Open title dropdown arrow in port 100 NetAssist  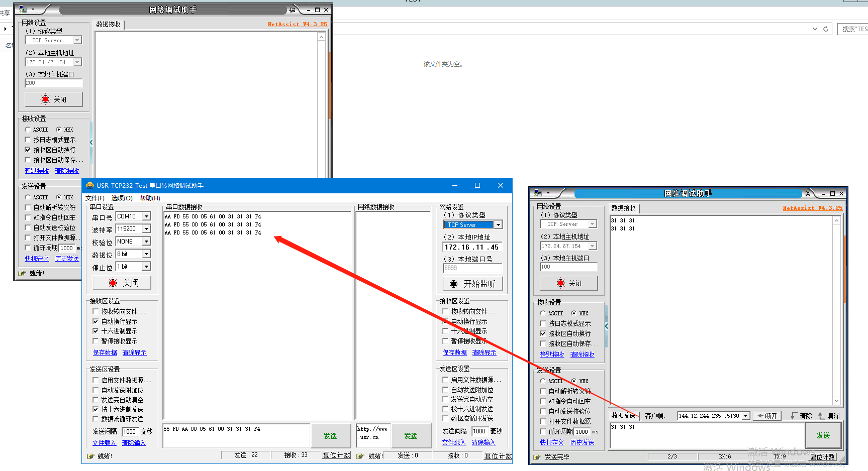(x=548, y=193)
